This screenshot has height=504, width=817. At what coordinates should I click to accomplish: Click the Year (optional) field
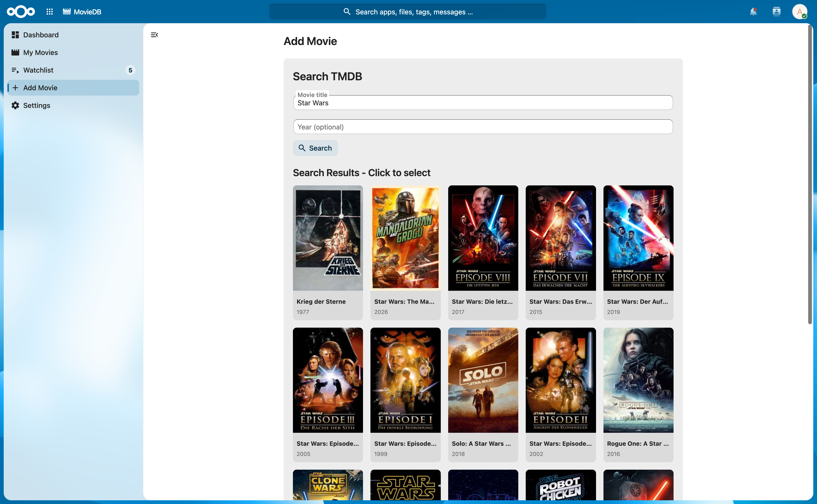[483, 127]
